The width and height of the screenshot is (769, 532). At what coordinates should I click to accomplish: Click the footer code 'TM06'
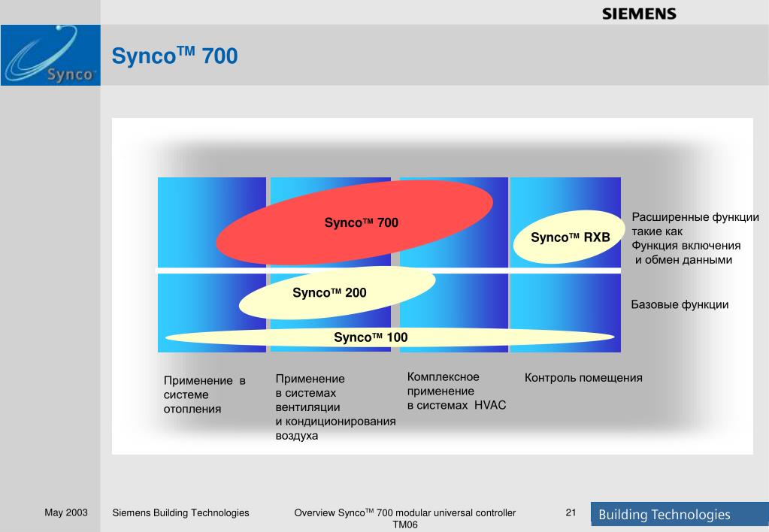[405, 524]
